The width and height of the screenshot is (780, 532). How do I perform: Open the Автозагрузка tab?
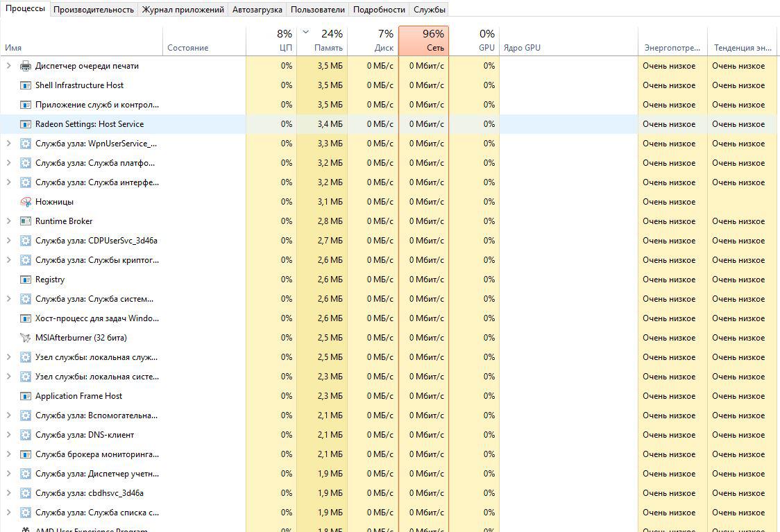(257, 10)
